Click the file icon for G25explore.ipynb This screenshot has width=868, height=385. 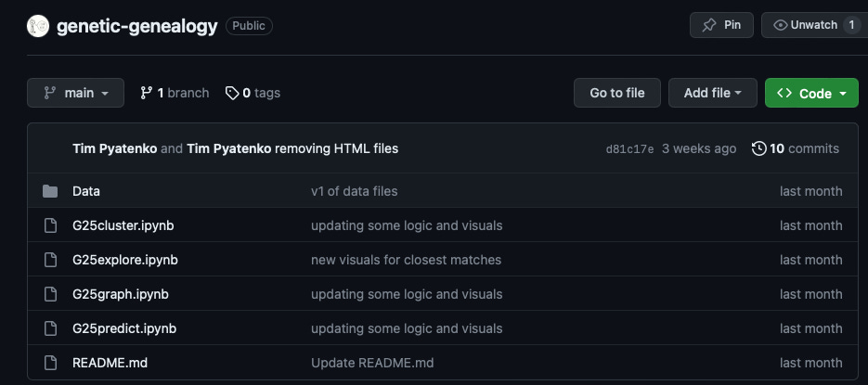(x=50, y=260)
